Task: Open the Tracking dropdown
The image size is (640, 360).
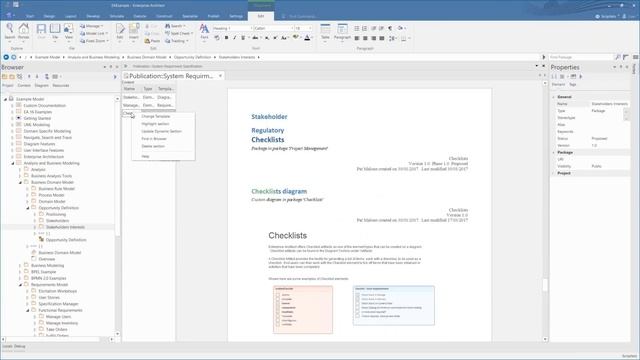Action: pos(177,41)
